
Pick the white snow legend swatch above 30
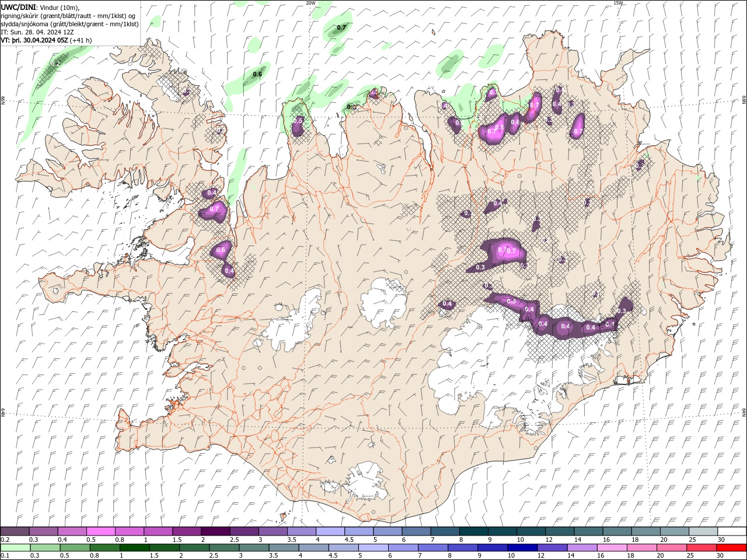tap(731, 531)
